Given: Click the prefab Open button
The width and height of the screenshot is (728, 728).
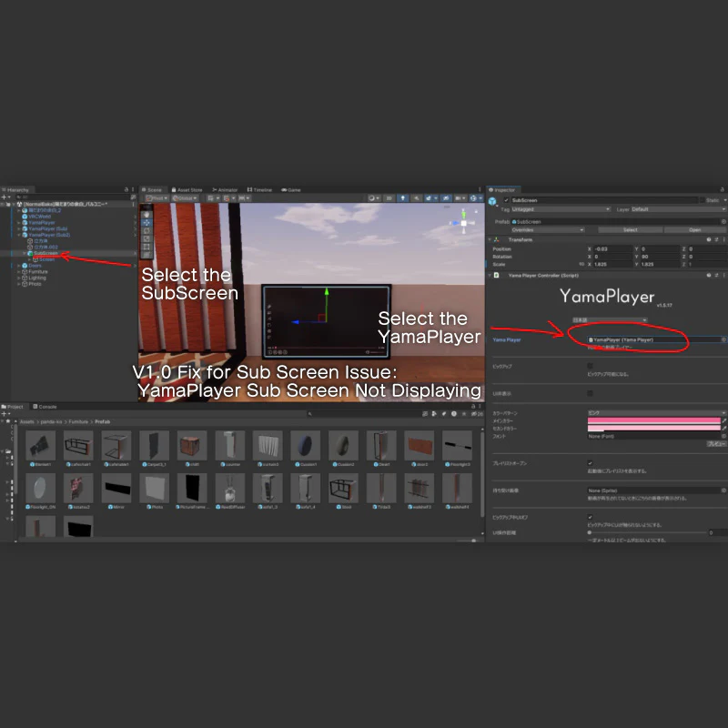Looking at the screenshot, I should pos(695,230).
